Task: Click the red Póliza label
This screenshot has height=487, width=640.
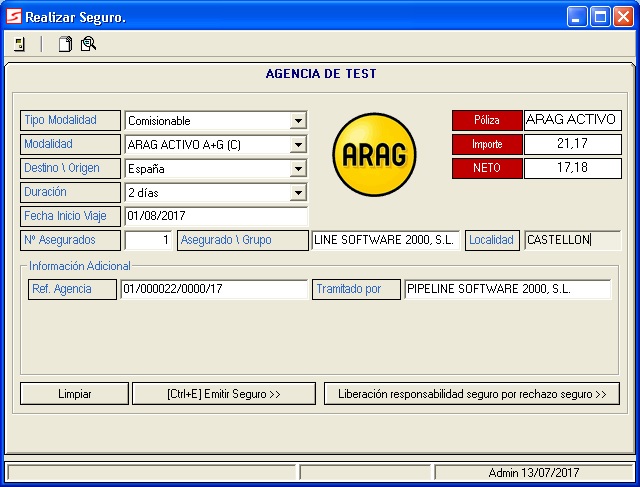Action: click(x=487, y=120)
